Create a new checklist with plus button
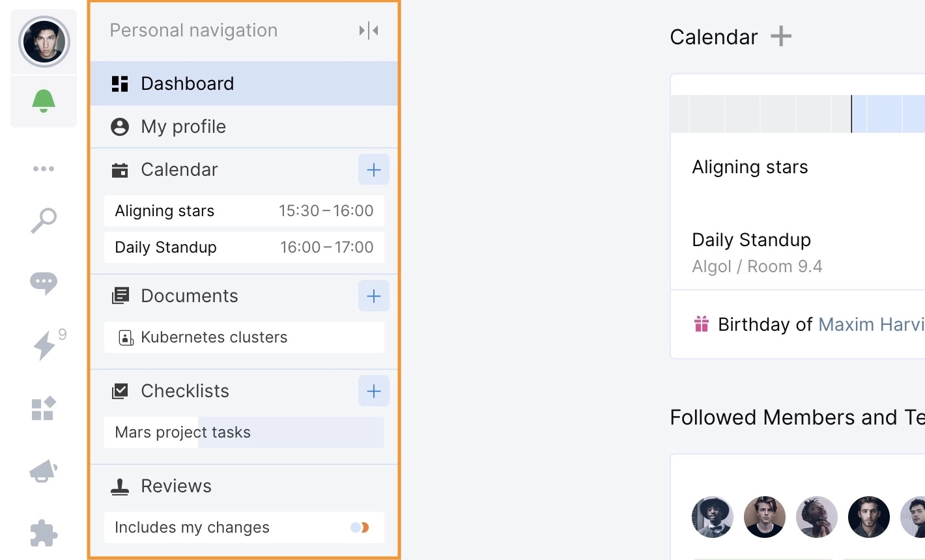Image resolution: width=925 pixels, height=560 pixels. pyautogui.click(x=374, y=391)
